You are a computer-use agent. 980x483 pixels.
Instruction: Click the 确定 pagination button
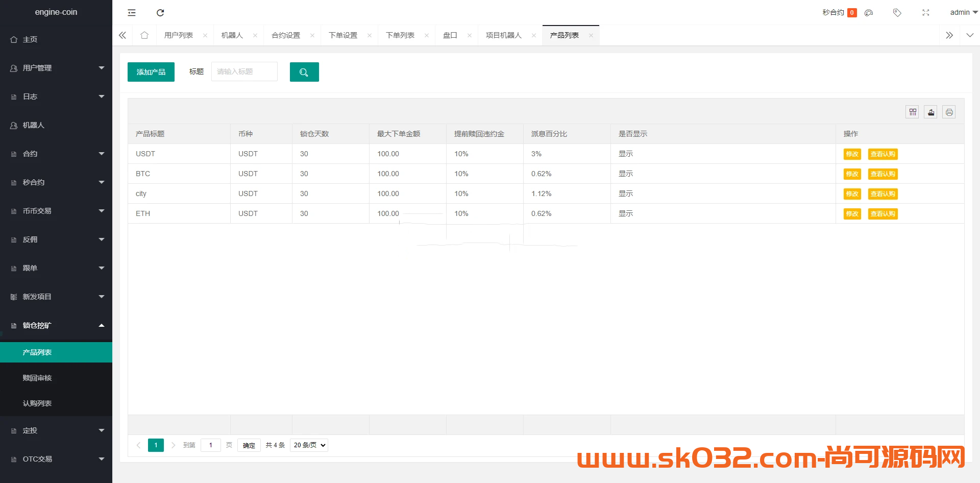tap(249, 445)
